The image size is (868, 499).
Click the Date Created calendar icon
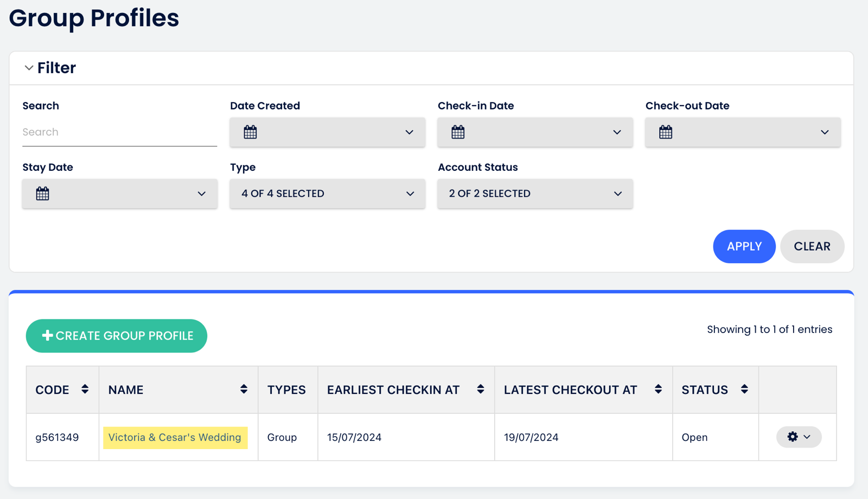click(x=250, y=132)
